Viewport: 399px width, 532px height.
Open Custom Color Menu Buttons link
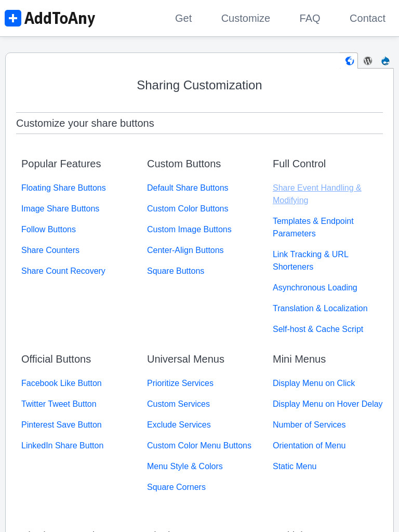pyautogui.click(x=199, y=445)
